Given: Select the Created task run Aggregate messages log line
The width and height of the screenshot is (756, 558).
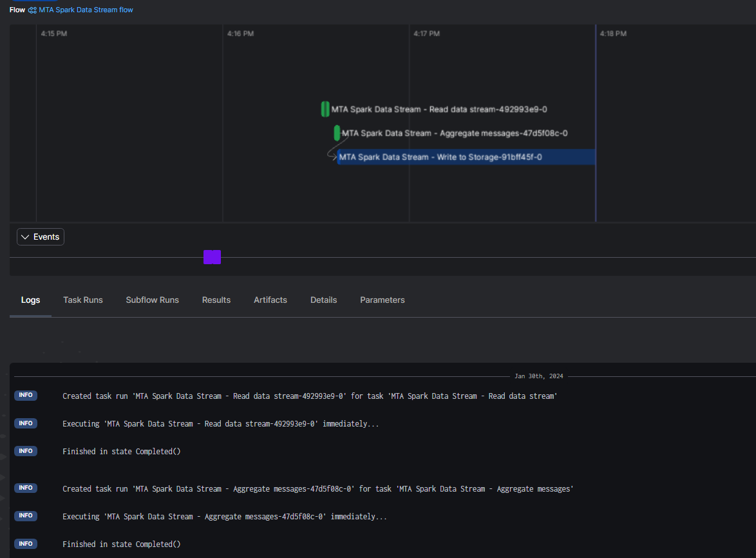Looking at the screenshot, I should click(x=317, y=489).
